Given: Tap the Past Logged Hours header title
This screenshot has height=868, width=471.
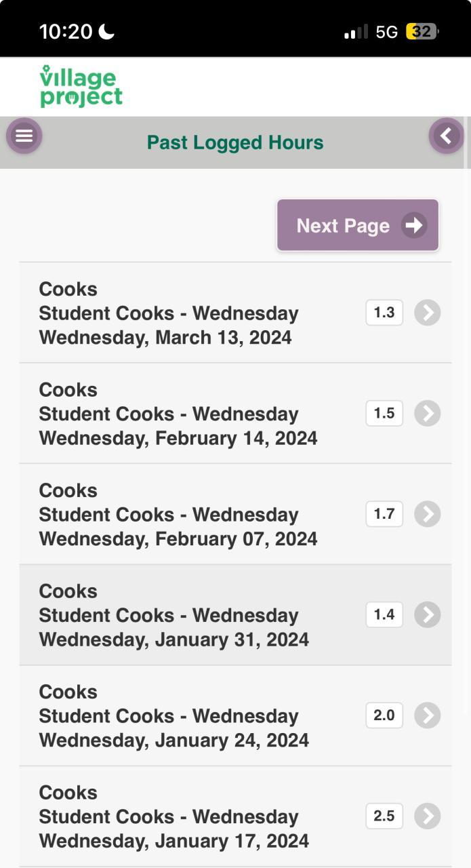Looking at the screenshot, I should 235,142.
